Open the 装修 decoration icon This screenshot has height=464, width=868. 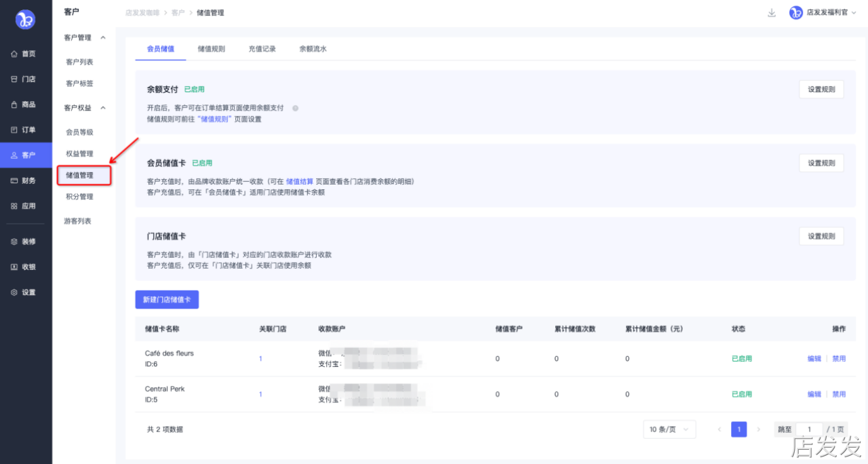14,241
